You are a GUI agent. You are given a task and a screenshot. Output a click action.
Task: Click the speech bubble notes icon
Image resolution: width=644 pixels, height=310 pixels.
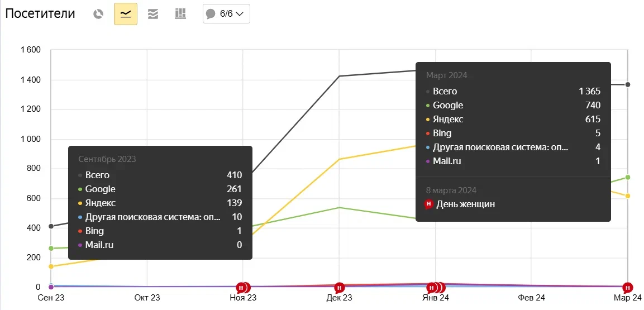point(211,14)
